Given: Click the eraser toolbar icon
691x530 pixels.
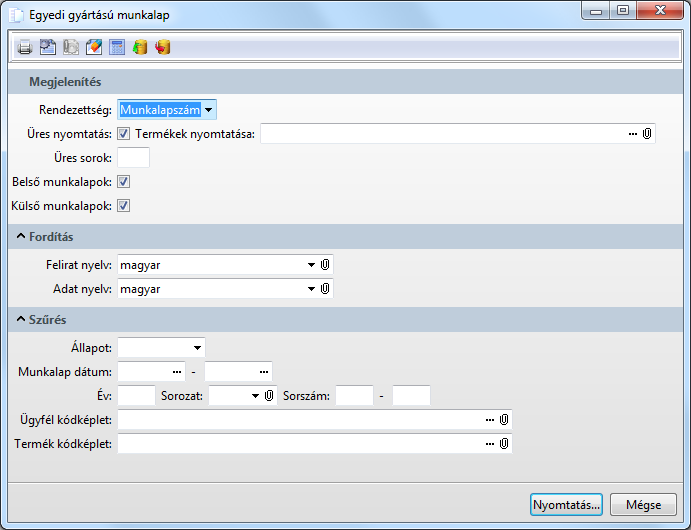Looking at the screenshot, I should pos(94,47).
